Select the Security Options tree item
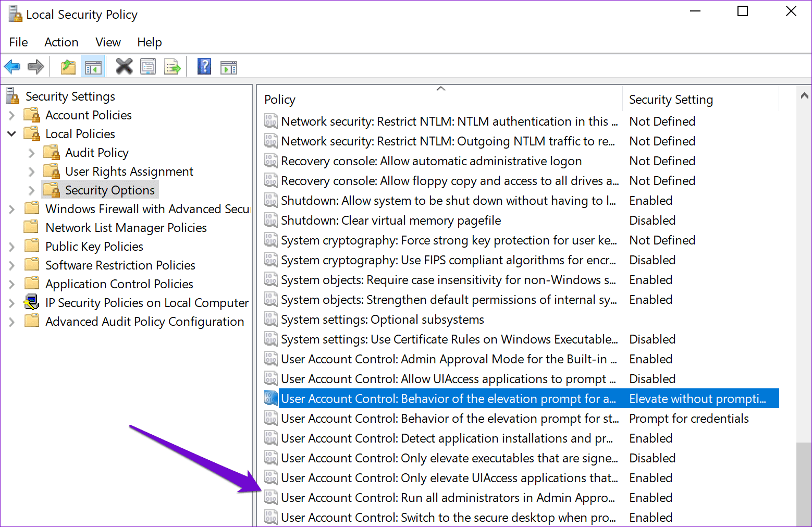 [x=109, y=190]
